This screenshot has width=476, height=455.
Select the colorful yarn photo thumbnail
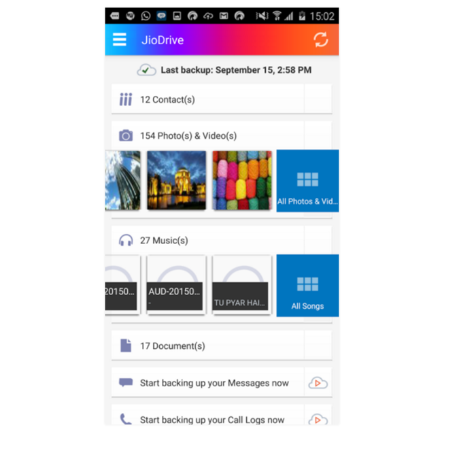tap(242, 180)
